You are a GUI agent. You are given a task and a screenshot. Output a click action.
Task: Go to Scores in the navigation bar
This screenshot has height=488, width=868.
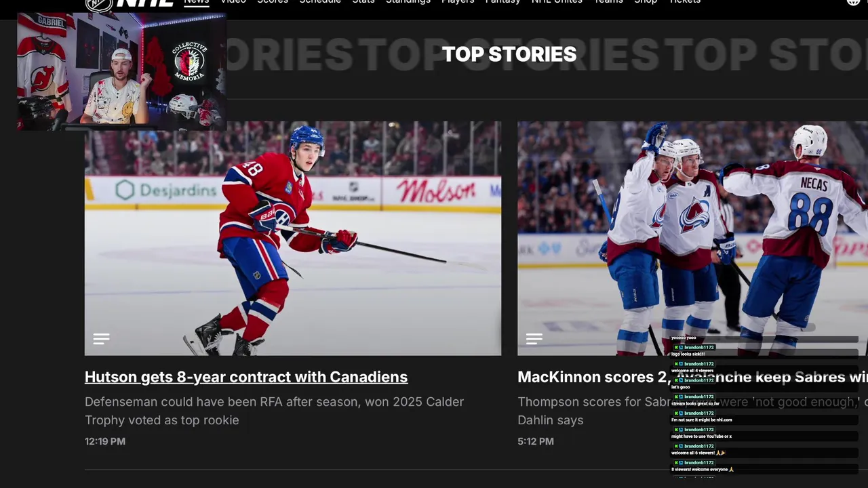[273, 2]
